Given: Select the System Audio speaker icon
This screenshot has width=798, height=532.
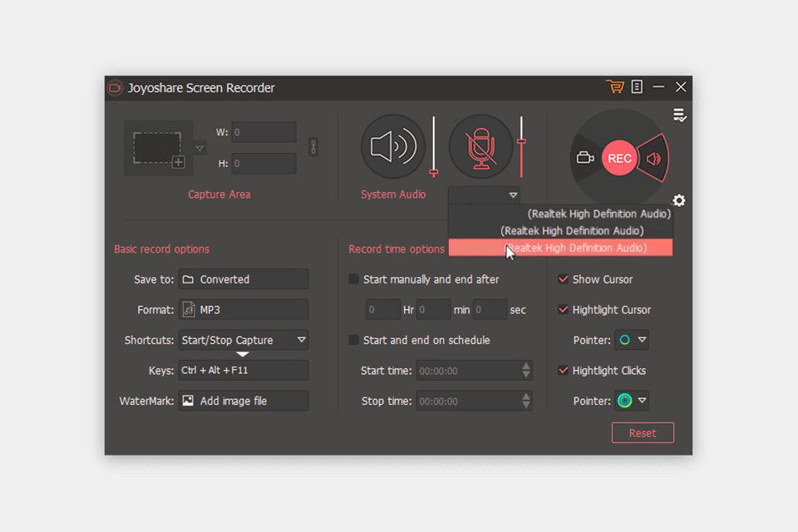Looking at the screenshot, I should [x=392, y=145].
